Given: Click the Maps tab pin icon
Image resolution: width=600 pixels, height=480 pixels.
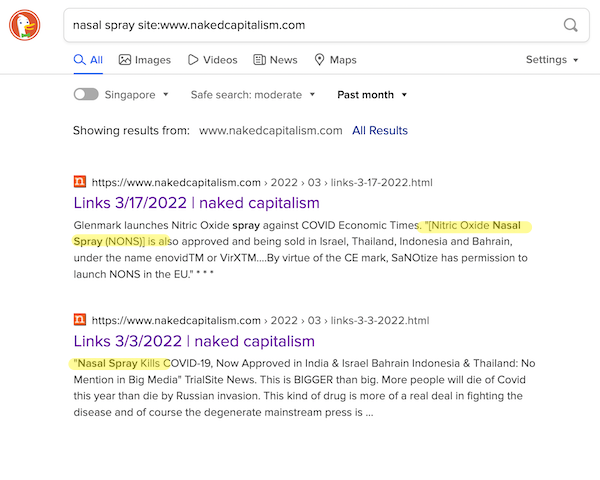Looking at the screenshot, I should 319,60.
